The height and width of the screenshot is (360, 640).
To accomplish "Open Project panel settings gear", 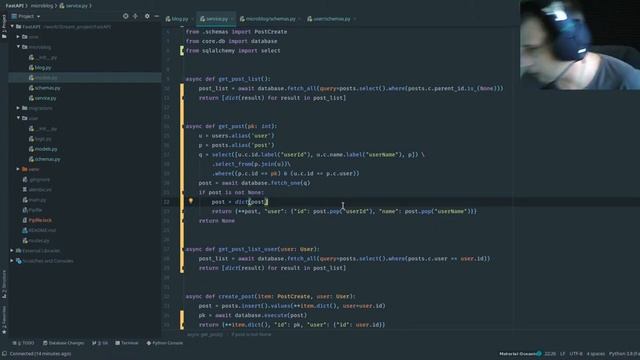I will coord(147,16).
